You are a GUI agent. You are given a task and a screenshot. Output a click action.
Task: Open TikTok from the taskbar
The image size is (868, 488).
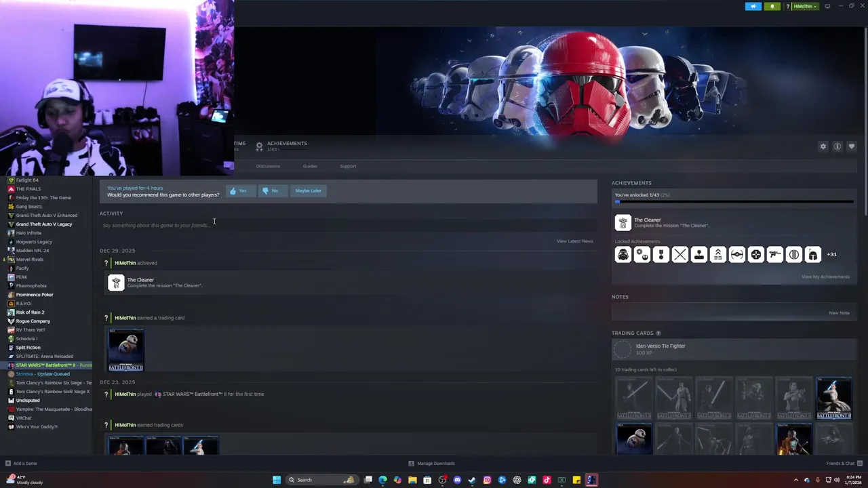tap(547, 480)
